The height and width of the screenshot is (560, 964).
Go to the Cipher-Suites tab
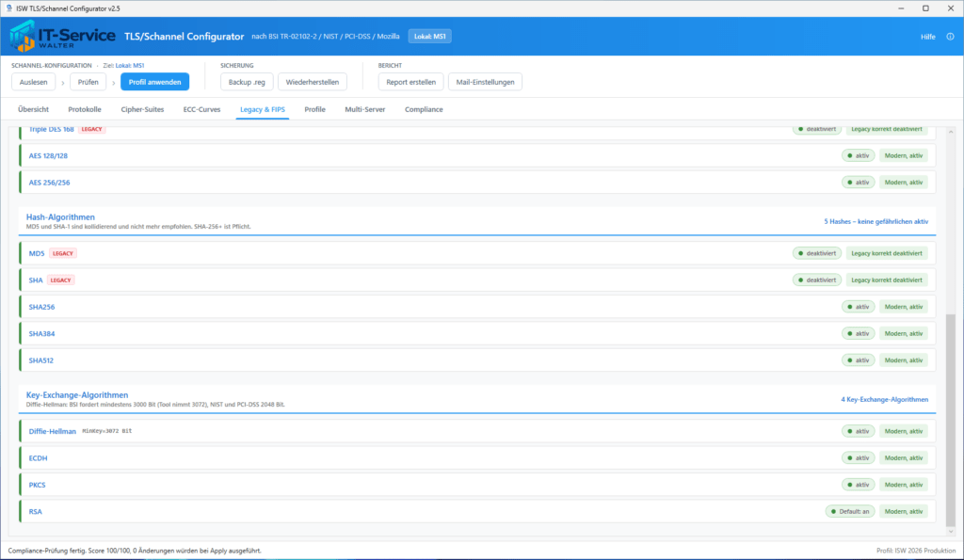coord(142,109)
